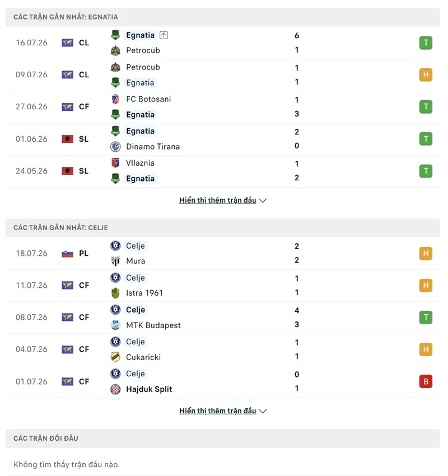Click red B result badge for Hajduk Split match
This screenshot has width=448, height=476.
coord(426,381)
